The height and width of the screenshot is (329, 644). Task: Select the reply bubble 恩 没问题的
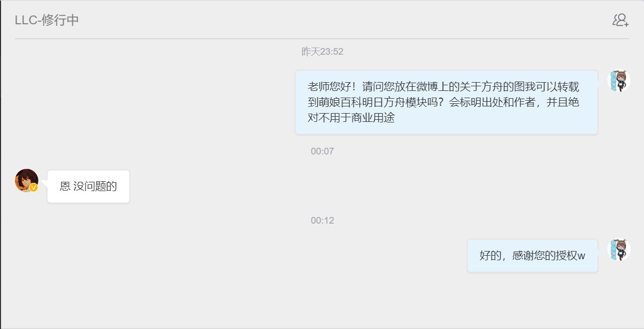[x=88, y=186]
